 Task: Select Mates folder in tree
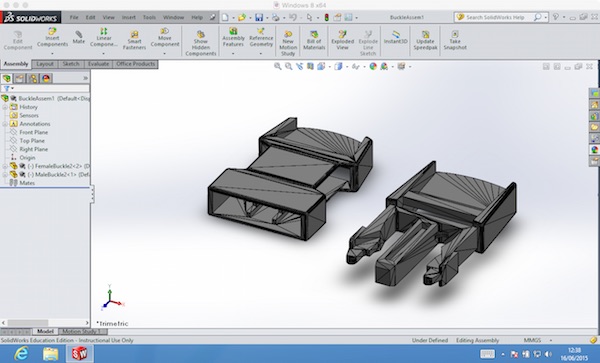pyautogui.click(x=27, y=183)
